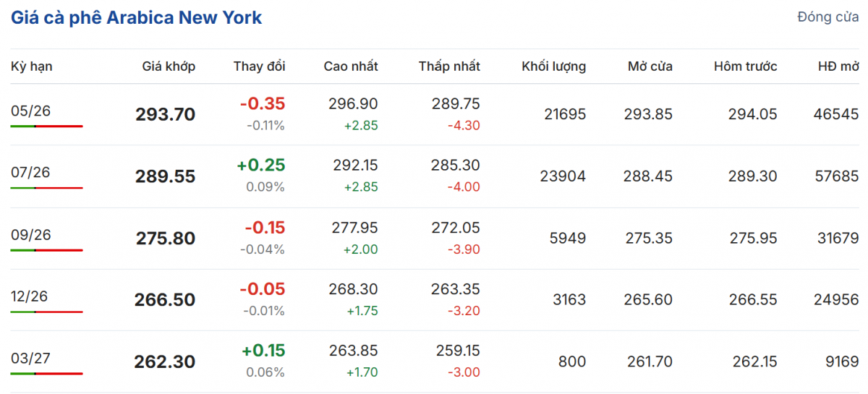
Task: Click the Arabica New York title link
Action: (136, 18)
